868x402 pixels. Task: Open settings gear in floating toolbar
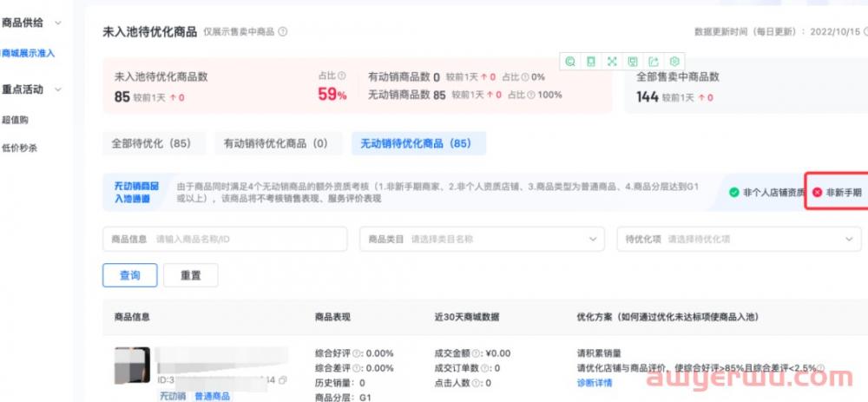pyautogui.click(x=674, y=61)
